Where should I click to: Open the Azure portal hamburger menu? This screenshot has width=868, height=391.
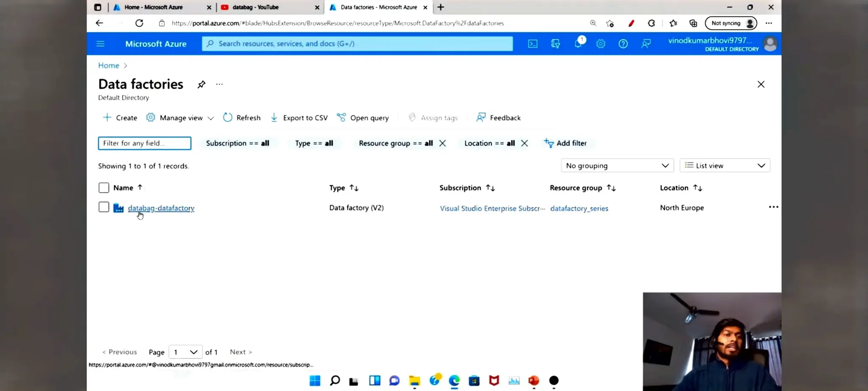click(x=100, y=44)
